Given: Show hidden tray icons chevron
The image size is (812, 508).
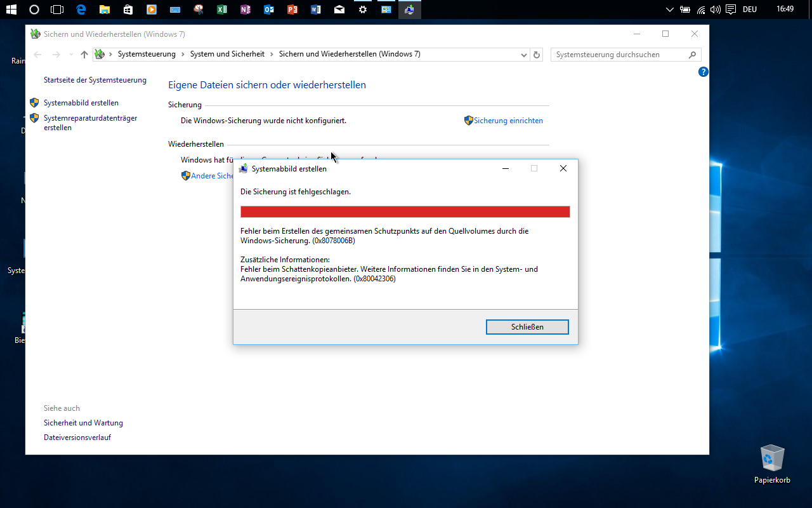Looking at the screenshot, I should pos(669,10).
